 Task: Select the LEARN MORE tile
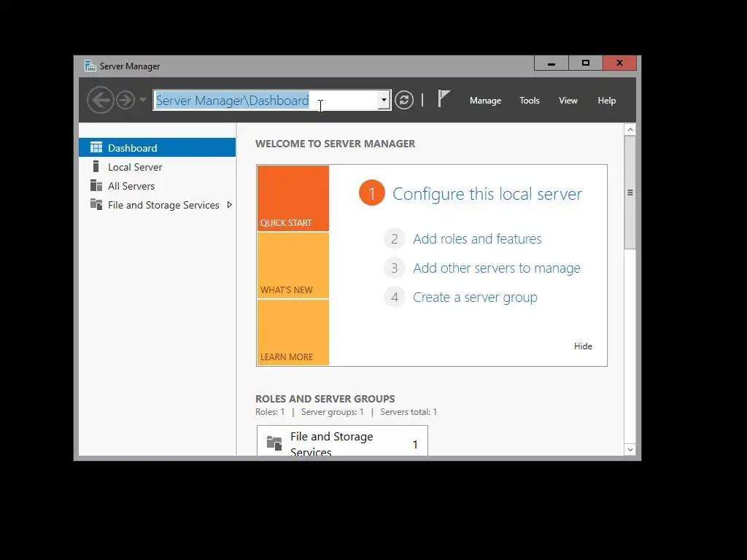(x=293, y=332)
